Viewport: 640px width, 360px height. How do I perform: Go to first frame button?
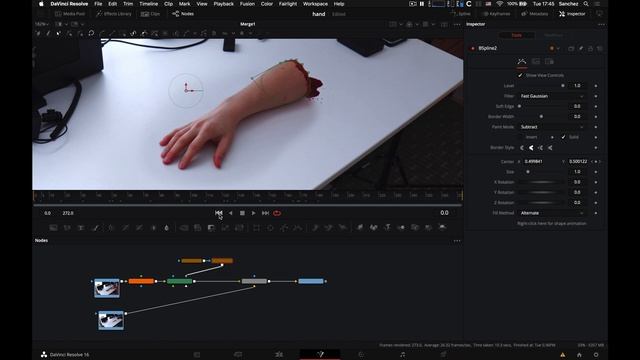(219, 213)
